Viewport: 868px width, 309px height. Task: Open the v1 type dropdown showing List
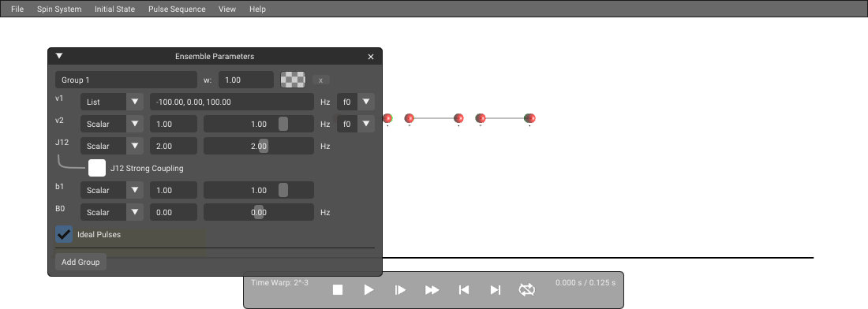coord(112,102)
